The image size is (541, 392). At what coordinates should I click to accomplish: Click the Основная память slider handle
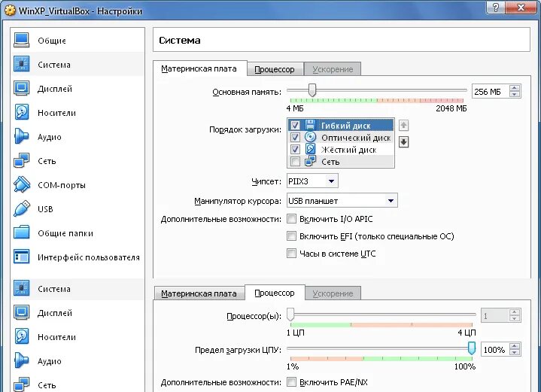tap(312, 90)
